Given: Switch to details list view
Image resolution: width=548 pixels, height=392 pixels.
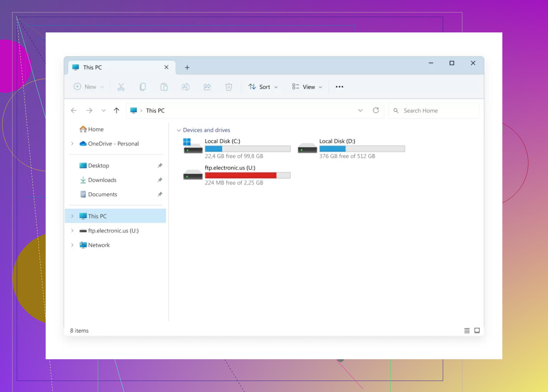Looking at the screenshot, I should 467,331.
